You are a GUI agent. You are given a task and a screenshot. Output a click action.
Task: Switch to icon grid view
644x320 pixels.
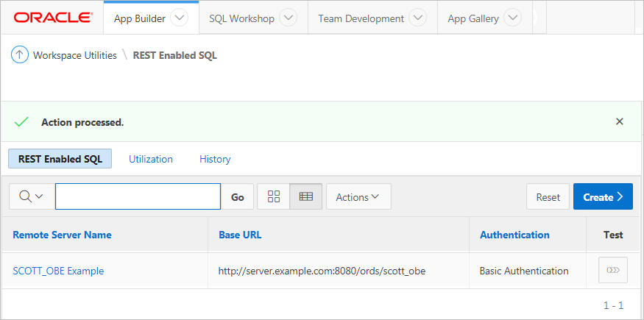click(274, 196)
